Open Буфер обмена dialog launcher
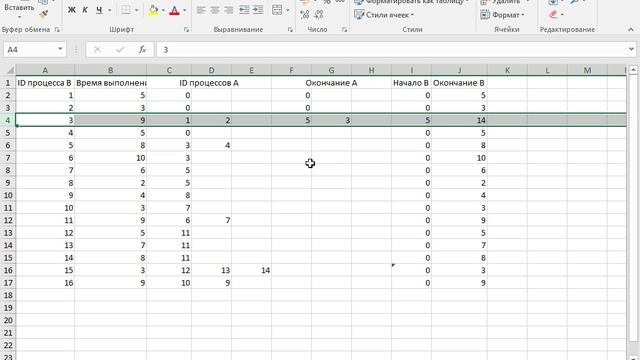The width and height of the screenshot is (640, 360). click(57, 29)
